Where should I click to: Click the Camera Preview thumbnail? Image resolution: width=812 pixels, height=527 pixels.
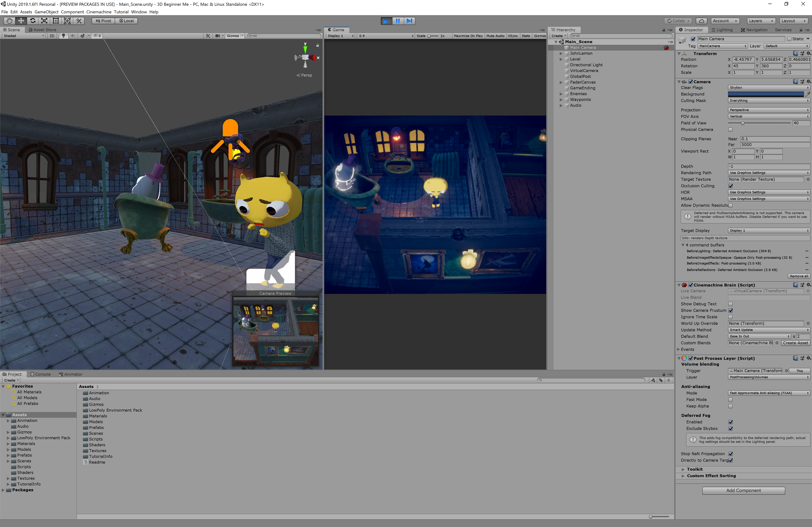pos(275,331)
